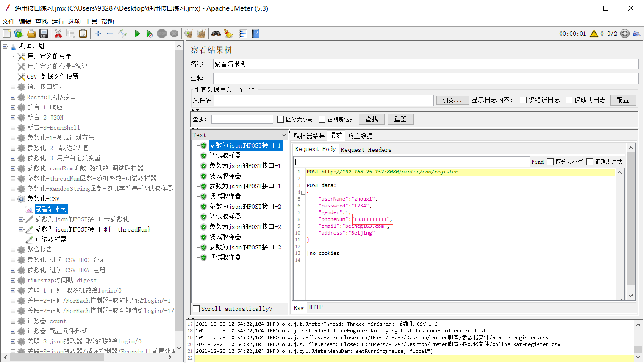This screenshot has width=644, height=363.
Task: Expand the 聚合报告 tree node
Action: (13, 250)
